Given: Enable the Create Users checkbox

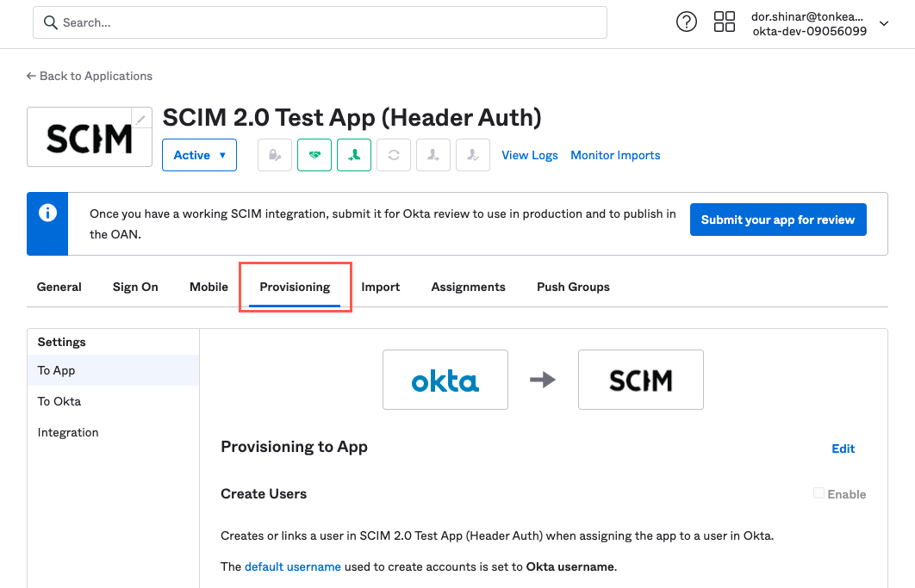Looking at the screenshot, I should [819, 494].
